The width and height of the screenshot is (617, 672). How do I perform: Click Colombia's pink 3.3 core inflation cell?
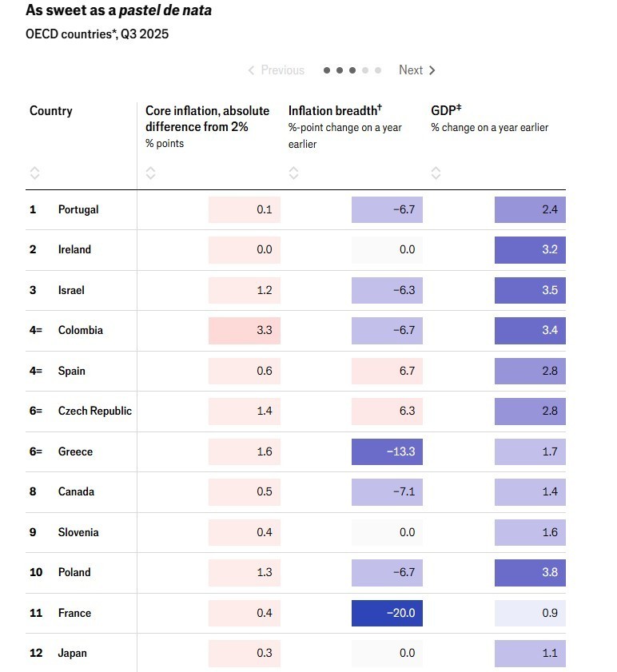click(x=245, y=330)
